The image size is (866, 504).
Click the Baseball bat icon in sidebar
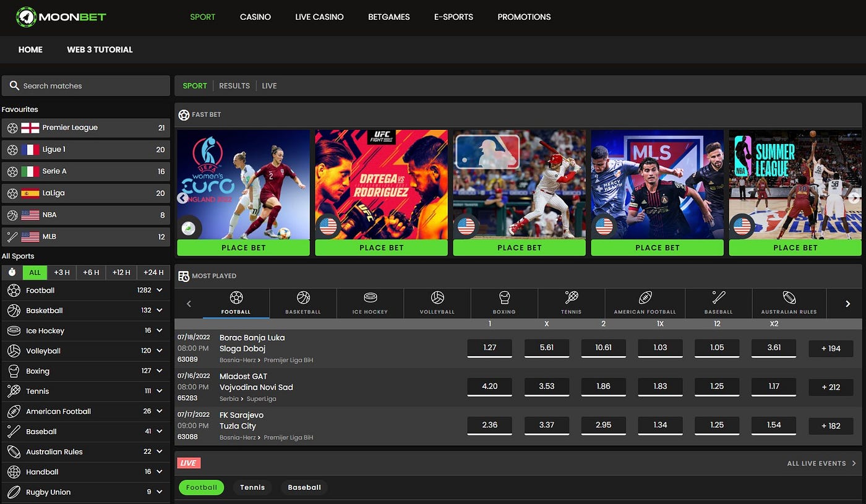14,432
